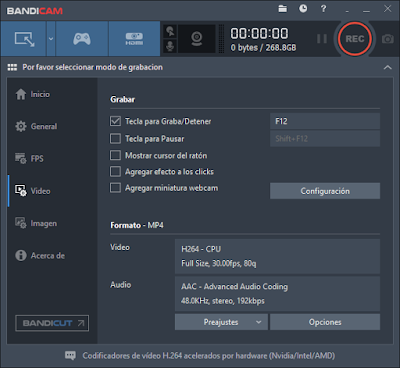Select screen recording mode icon

pos(24,39)
